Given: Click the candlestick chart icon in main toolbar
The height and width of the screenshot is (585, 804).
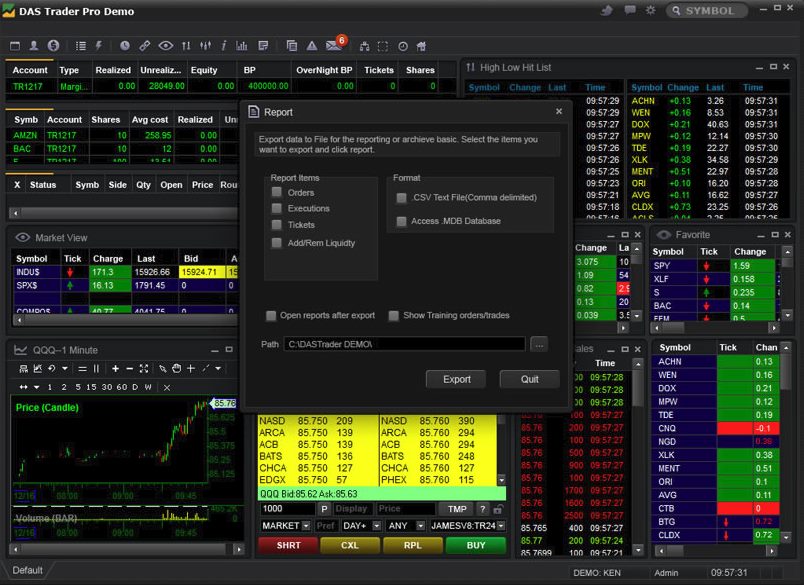Looking at the screenshot, I should pos(206,46).
